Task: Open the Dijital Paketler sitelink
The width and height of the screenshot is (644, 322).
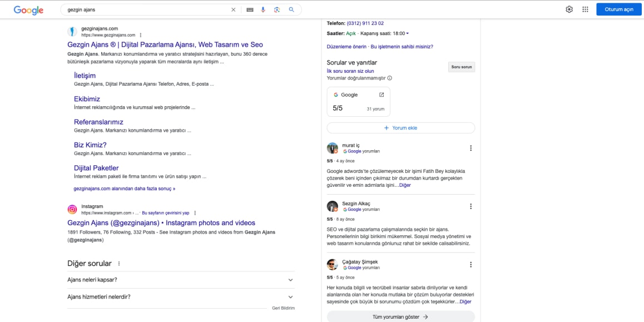Action: [x=96, y=168]
